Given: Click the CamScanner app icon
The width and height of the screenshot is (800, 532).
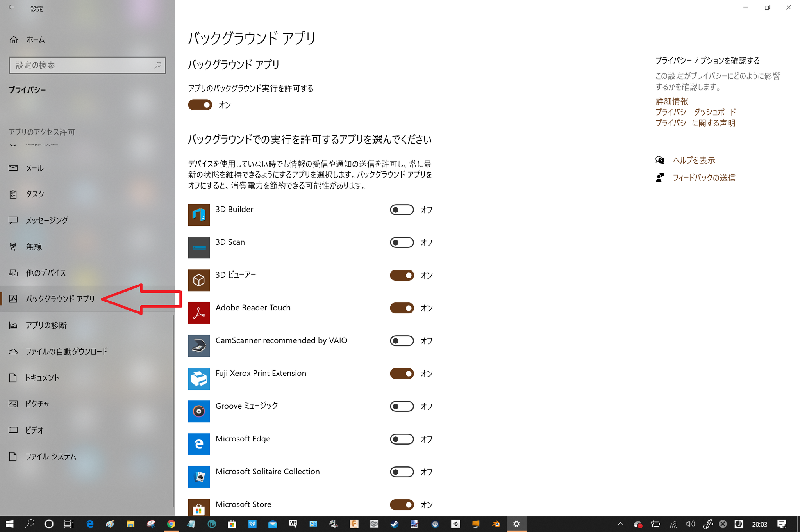Looking at the screenshot, I should (x=199, y=346).
